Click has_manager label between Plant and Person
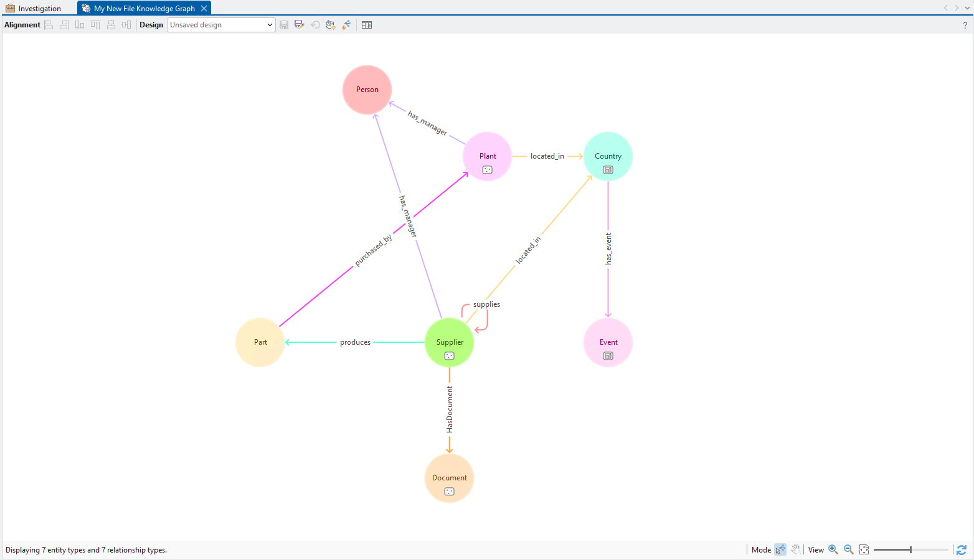This screenshot has width=974, height=560. [x=427, y=123]
